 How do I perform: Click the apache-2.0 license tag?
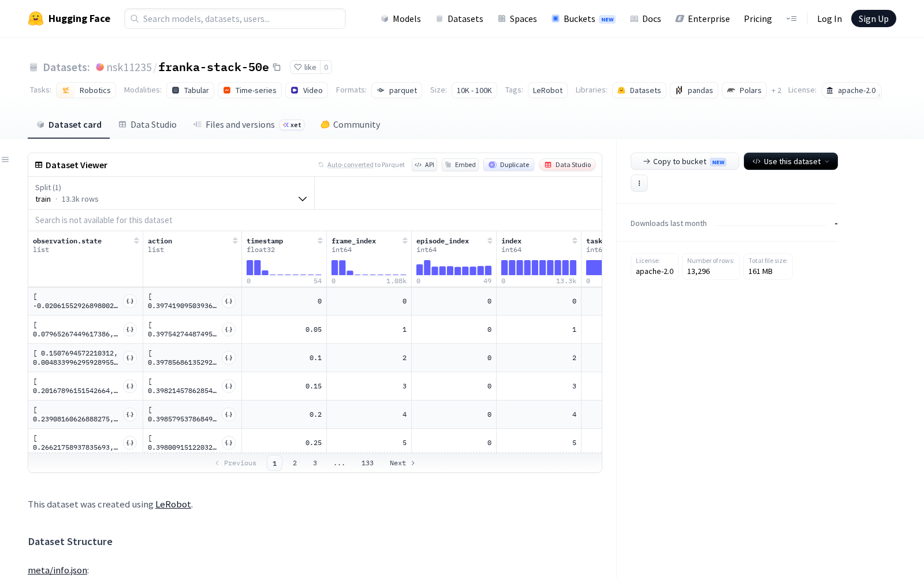tap(851, 90)
